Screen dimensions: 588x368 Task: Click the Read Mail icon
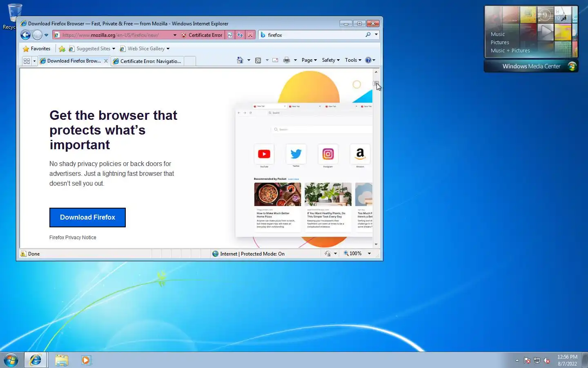tap(275, 60)
